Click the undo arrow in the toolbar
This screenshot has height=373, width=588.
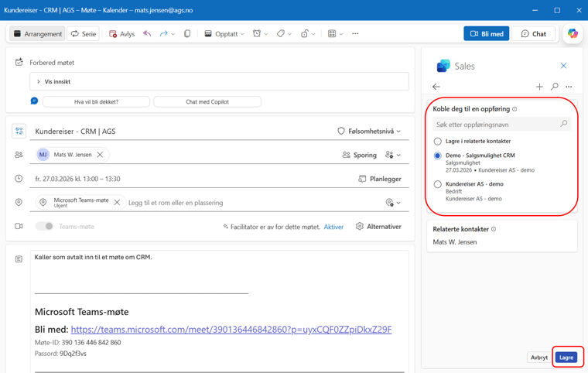[147, 34]
